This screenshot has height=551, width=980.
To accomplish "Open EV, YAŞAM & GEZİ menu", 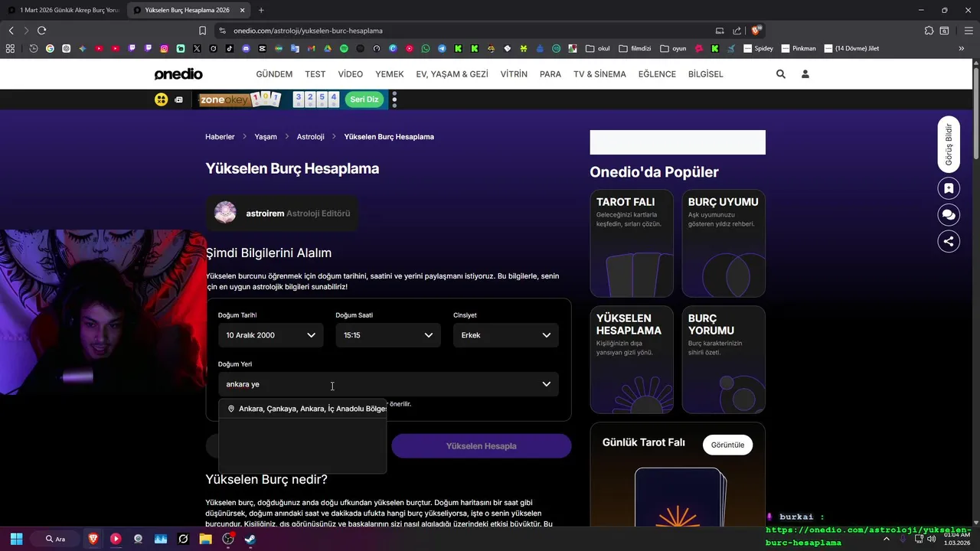I will (452, 74).
